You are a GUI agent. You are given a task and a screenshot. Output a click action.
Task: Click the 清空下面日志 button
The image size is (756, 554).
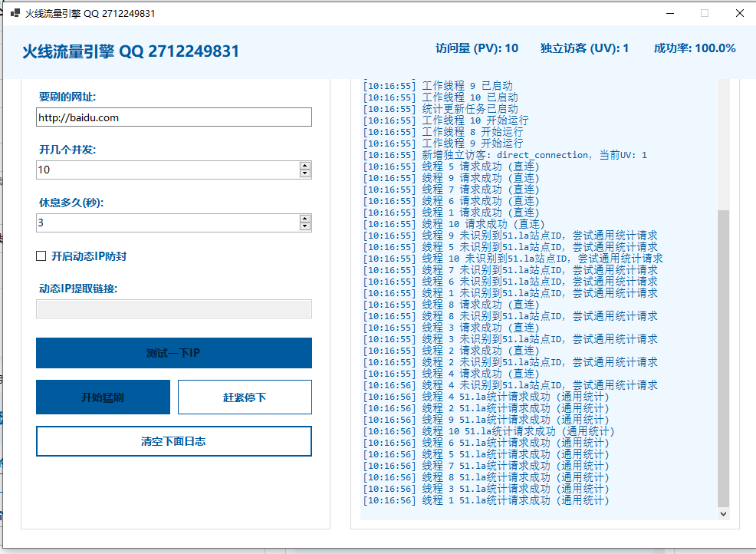(x=174, y=441)
